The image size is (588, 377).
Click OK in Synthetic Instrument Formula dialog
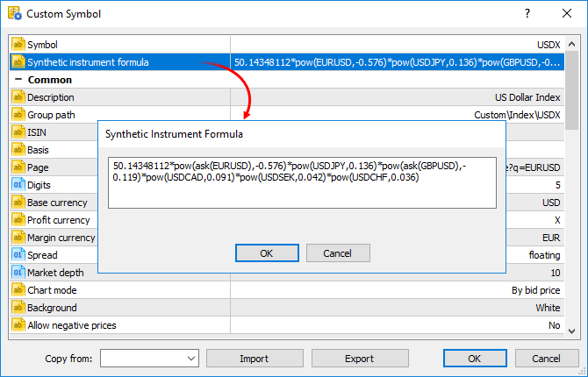[x=267, y=253]
